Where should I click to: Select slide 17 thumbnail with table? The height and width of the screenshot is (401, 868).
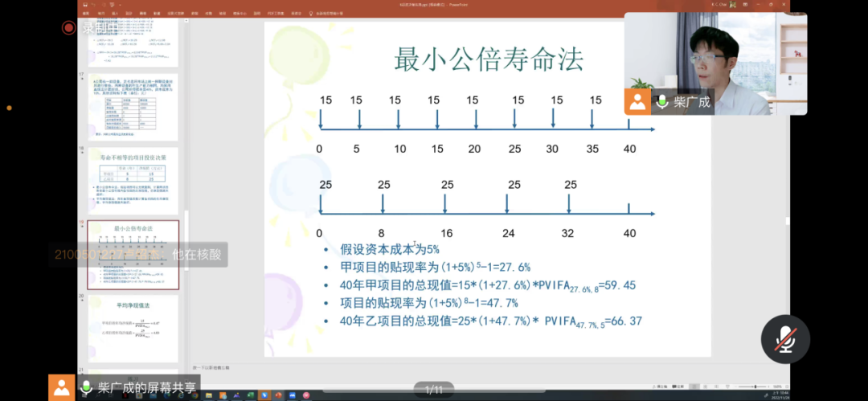[133, 108]
